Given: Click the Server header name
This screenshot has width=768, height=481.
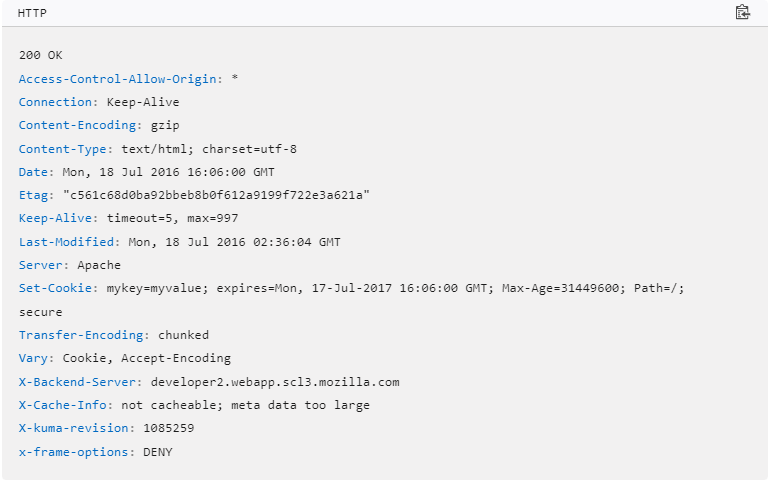Looking at the screenshot, I should click(41, 265).
